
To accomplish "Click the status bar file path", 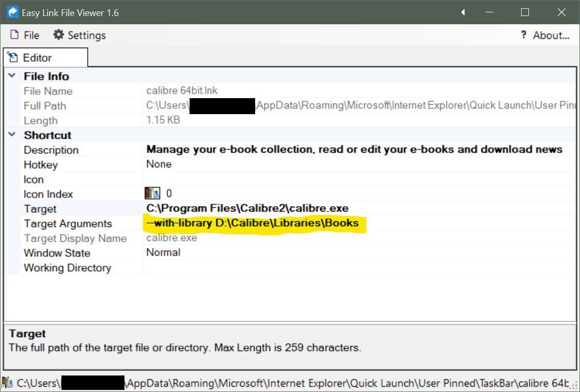I will [293, 383].
